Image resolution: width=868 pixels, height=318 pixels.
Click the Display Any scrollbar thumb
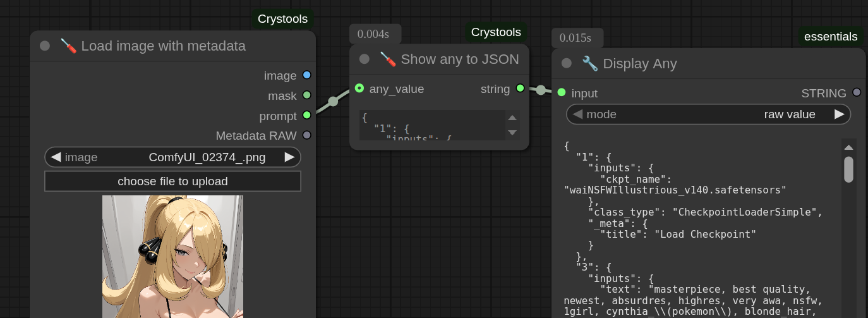tap(849, 169)
